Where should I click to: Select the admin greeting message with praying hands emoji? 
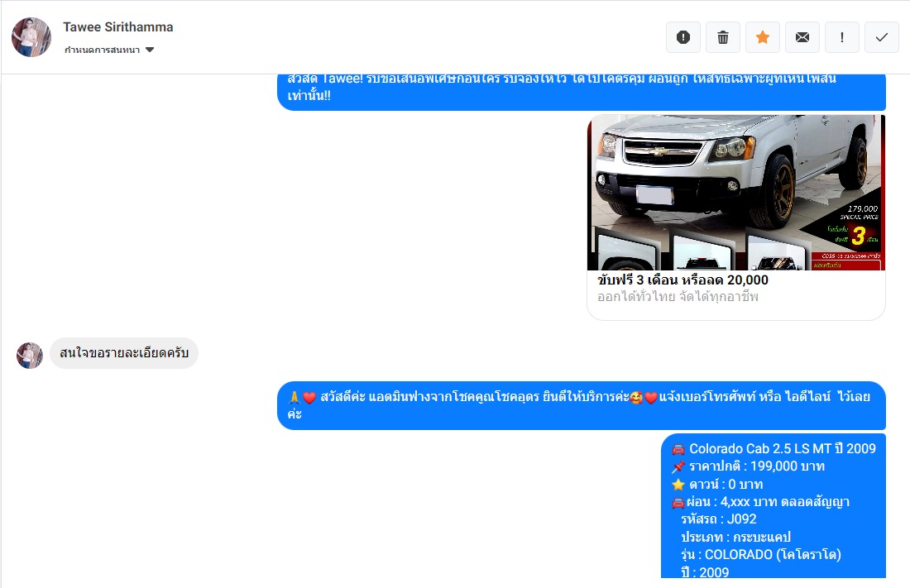582,405
